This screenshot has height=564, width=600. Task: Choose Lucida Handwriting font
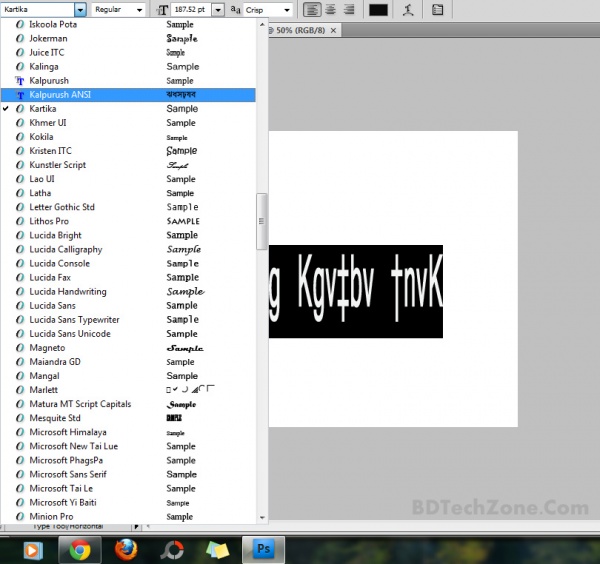128,292
